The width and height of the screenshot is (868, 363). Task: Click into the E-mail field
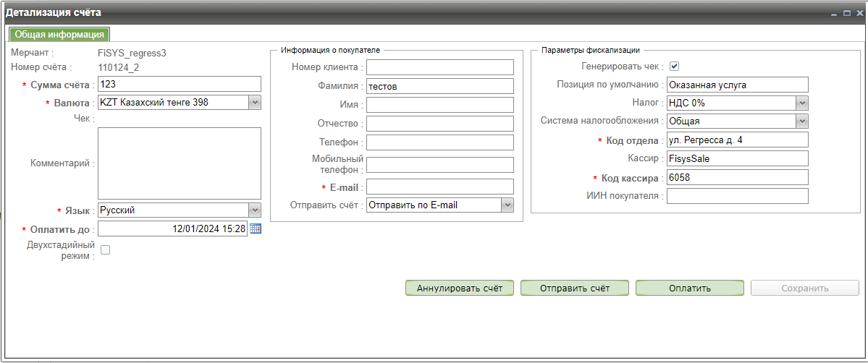point(439,187)
